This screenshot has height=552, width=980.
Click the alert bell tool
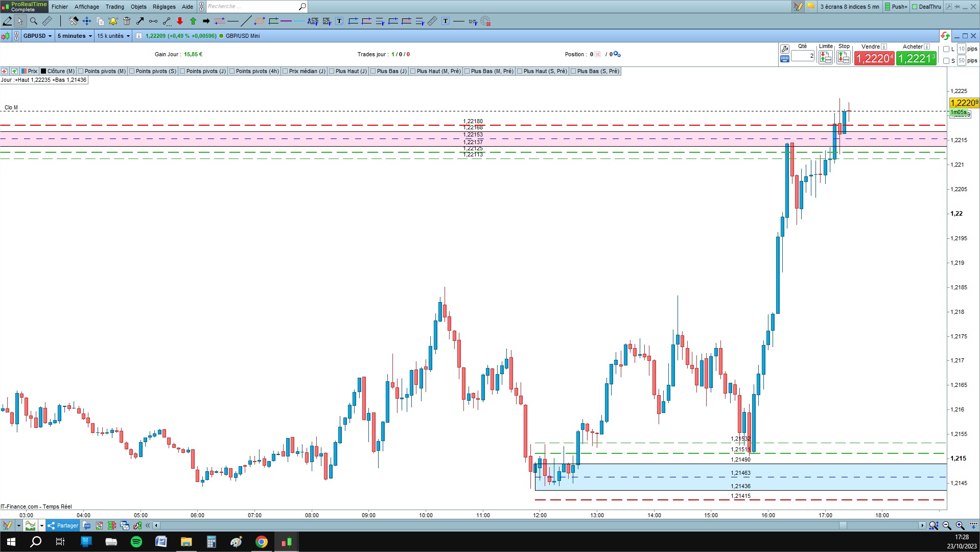[x=113, y=21]
